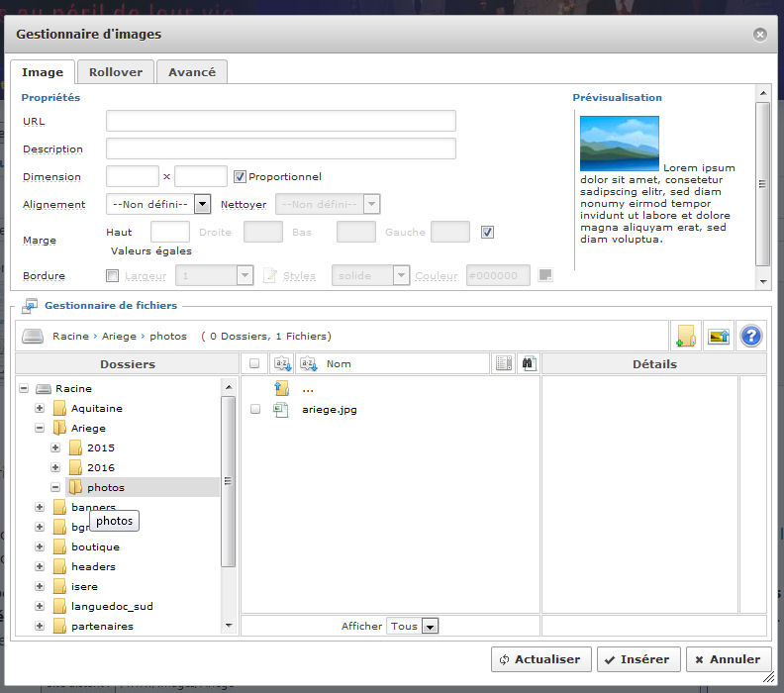Click the URL input field
The image size is (784, 693).
point(281,121)
